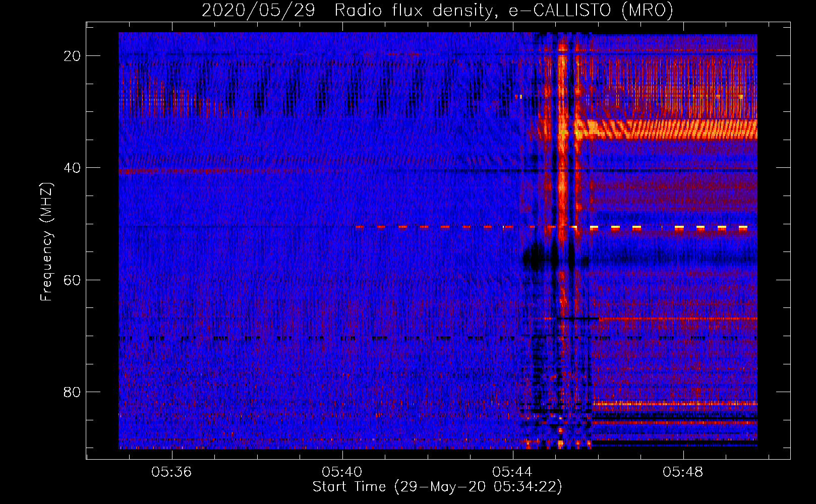The image size is (816, 504).
Task: Select the 05:36 time tick label
Action: (x=172, y=472)
